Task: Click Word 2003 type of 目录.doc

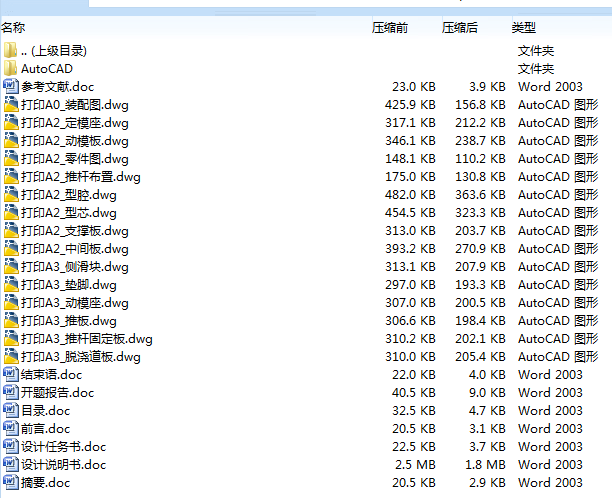Action: point(550,411)
